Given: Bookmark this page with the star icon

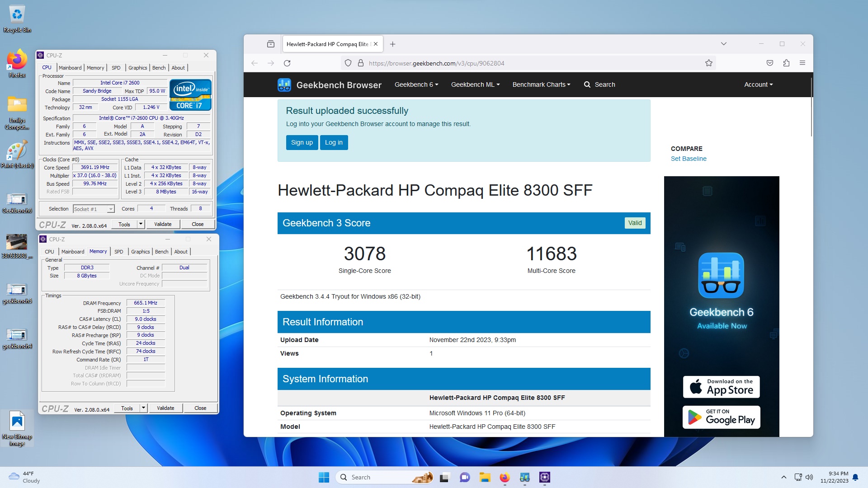Looking at the screenshot, I should [x=709, y=63].
